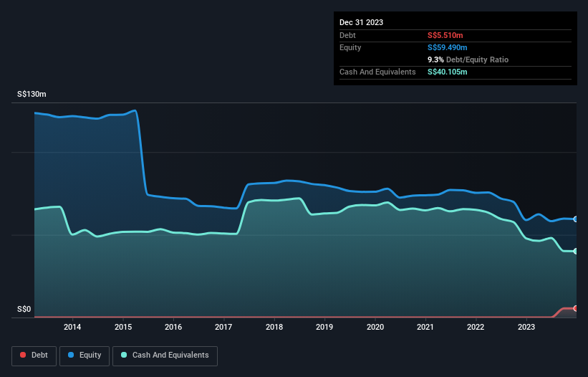Click the red Debt legend dot
The image size is (588, 377).
(23, 355)
